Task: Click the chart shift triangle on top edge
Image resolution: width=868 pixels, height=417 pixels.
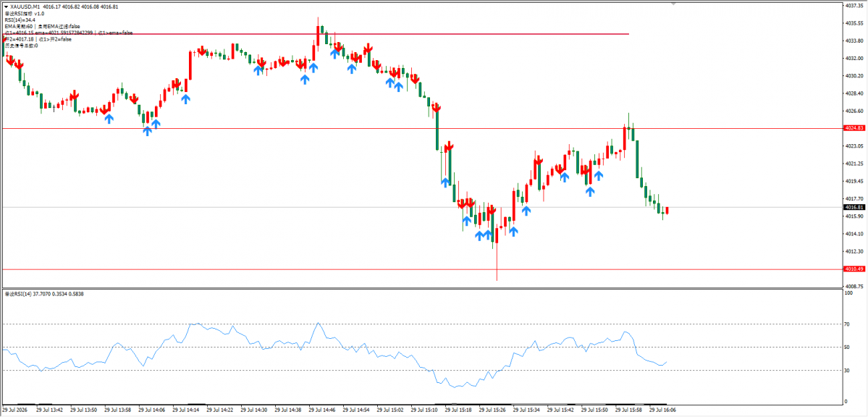Action: click(674, 3)
